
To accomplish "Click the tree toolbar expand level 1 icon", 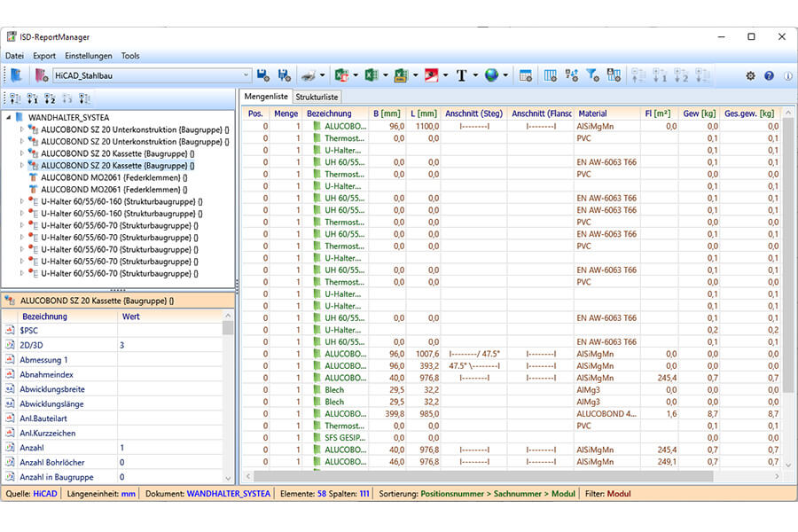I will tap(33, 98).
